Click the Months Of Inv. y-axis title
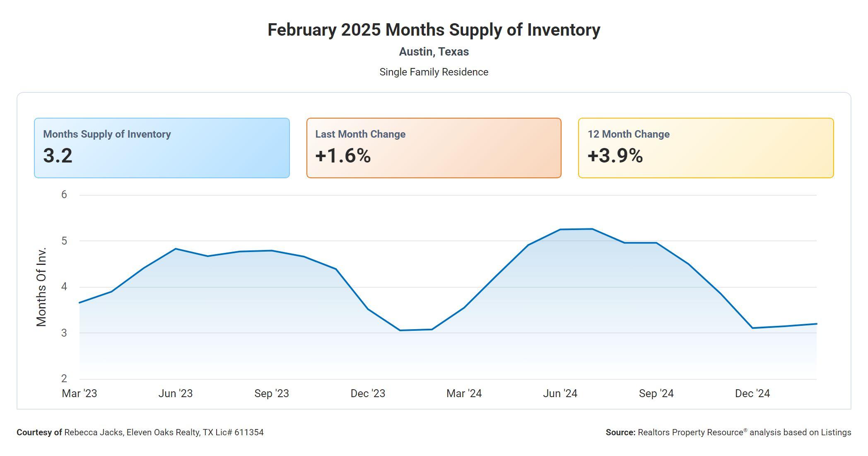 point(41,287)
